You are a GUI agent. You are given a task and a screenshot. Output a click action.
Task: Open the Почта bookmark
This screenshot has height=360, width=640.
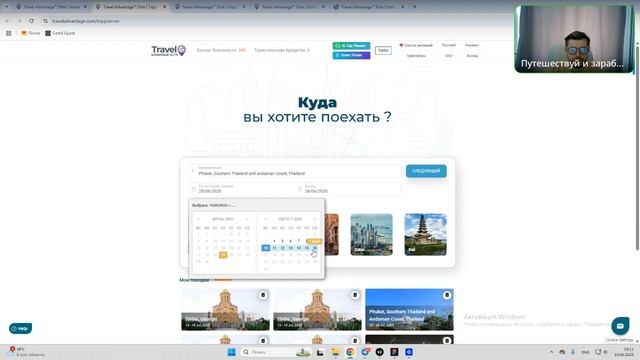pyautogui.click(x=31, y=33)
